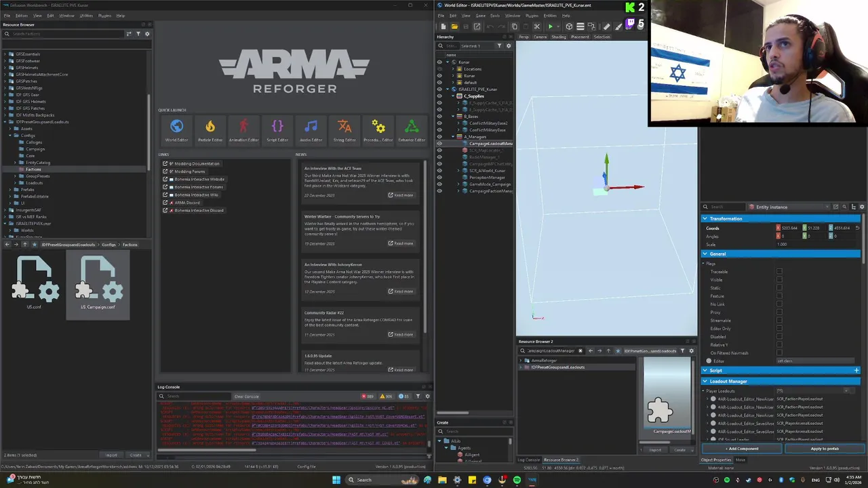Click the favorites star in Resource Browser path bar
The width and height of the screenshot is (868, 488).
(x=34, y=245)
